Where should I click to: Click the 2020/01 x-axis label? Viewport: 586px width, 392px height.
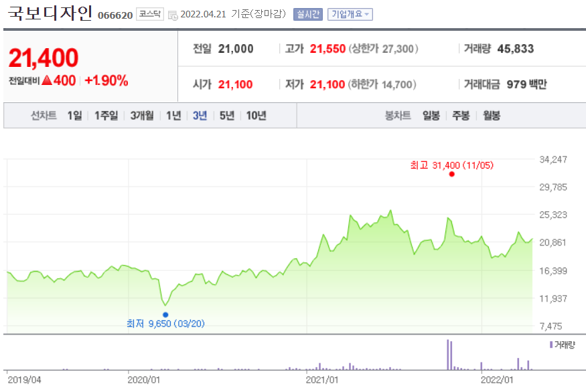[143, 380]
